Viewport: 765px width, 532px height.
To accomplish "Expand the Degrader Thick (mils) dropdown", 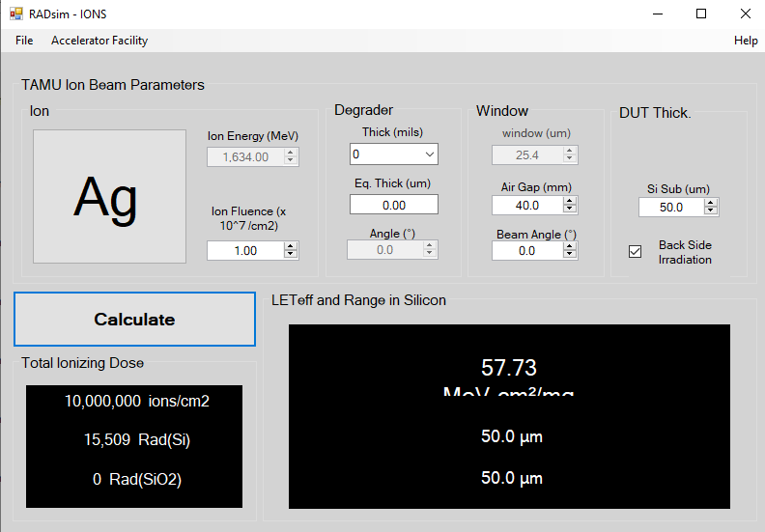I will [x=429, y=154].
